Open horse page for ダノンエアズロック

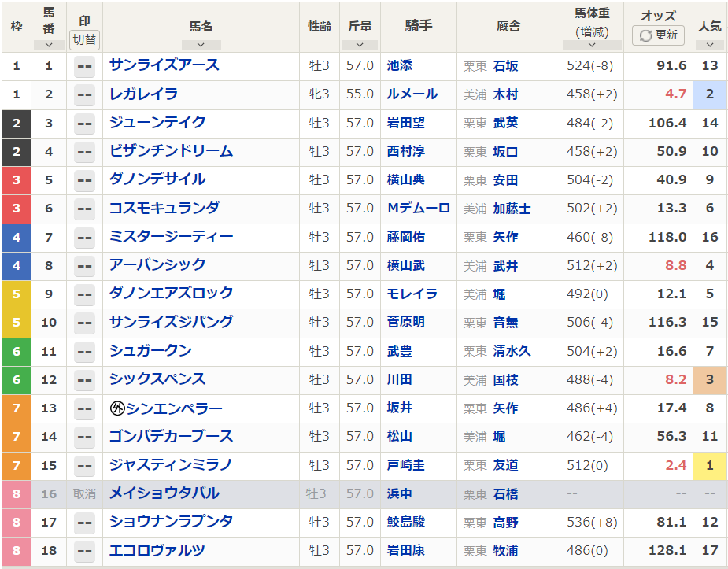[x=171, y=294]
